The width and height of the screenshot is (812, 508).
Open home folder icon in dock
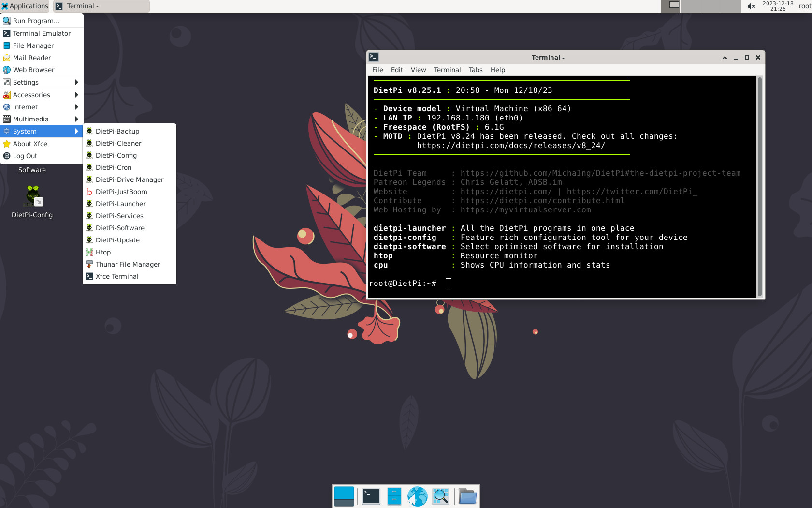467,496
